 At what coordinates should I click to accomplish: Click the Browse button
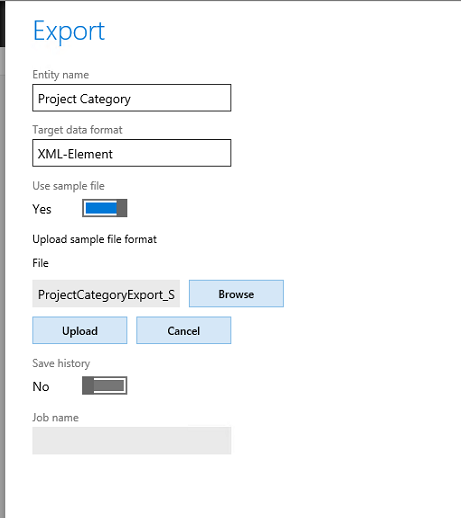pyautogui.click(x=236, y=294)
